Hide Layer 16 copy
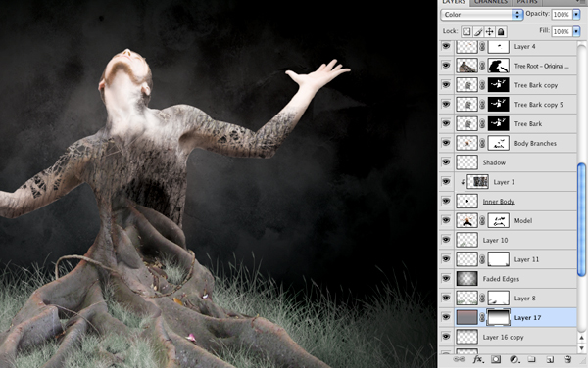Image resolution: width=588 pixels, height=368 pixels. [446, 337]
